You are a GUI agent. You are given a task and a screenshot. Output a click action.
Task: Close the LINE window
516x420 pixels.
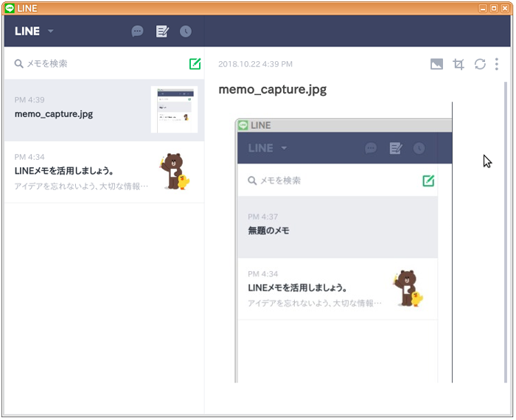tap(504, 8)
